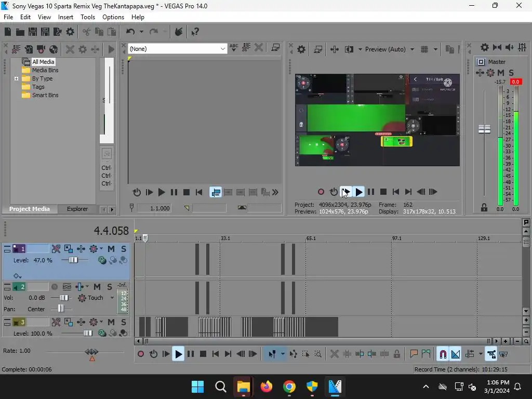Create a new project from main toolbar
532x399 pixels.
8,32
